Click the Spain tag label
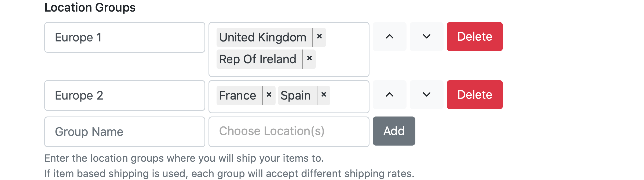 click(296, 96)
